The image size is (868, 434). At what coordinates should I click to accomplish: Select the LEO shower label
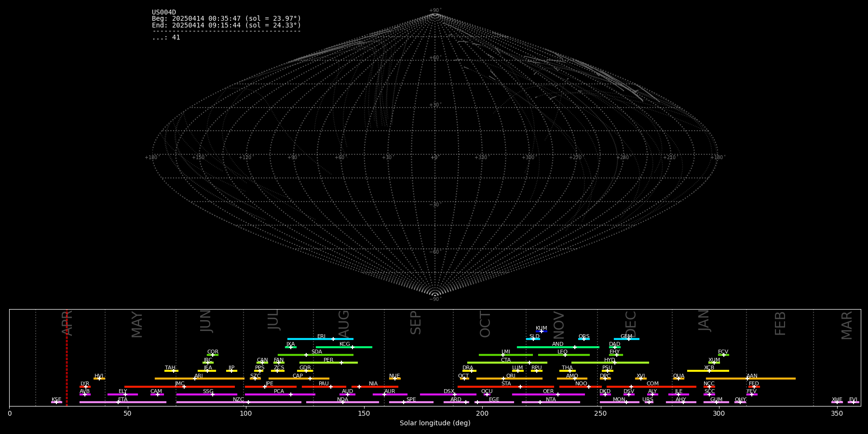(x=563, y=352)
